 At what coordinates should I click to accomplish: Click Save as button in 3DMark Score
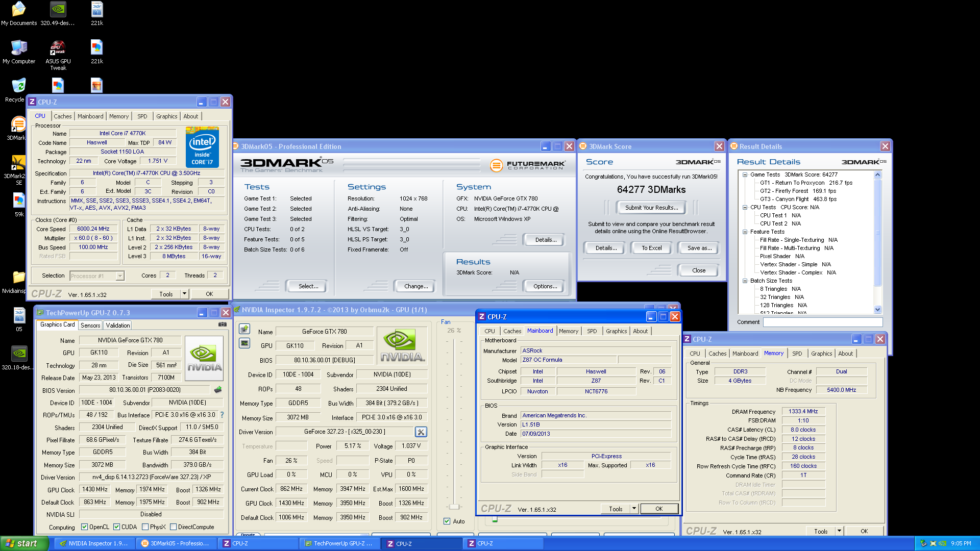pos(699,248)
